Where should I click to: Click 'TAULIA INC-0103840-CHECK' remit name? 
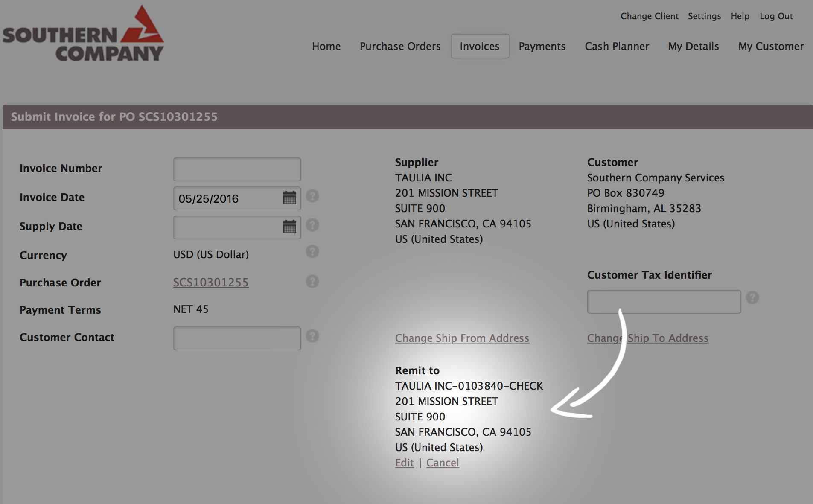point(469,386)
